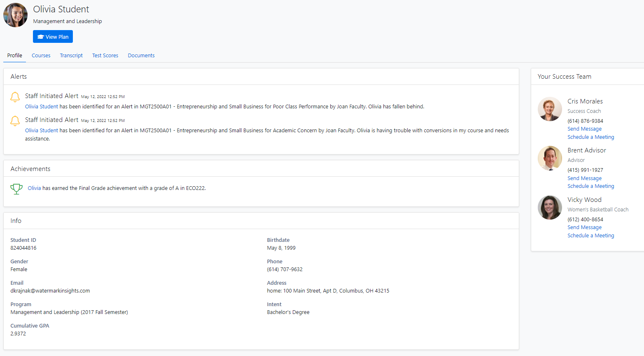This screenshot has height=356, width=644.
Task: Click the Brent Advisor name
Action: tap(587, 150)
